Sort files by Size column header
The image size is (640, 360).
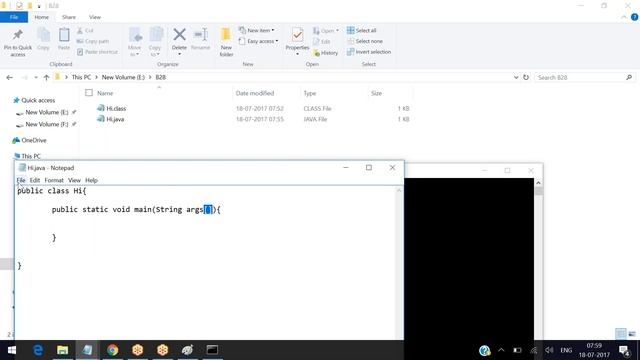[x=376, y=93]
